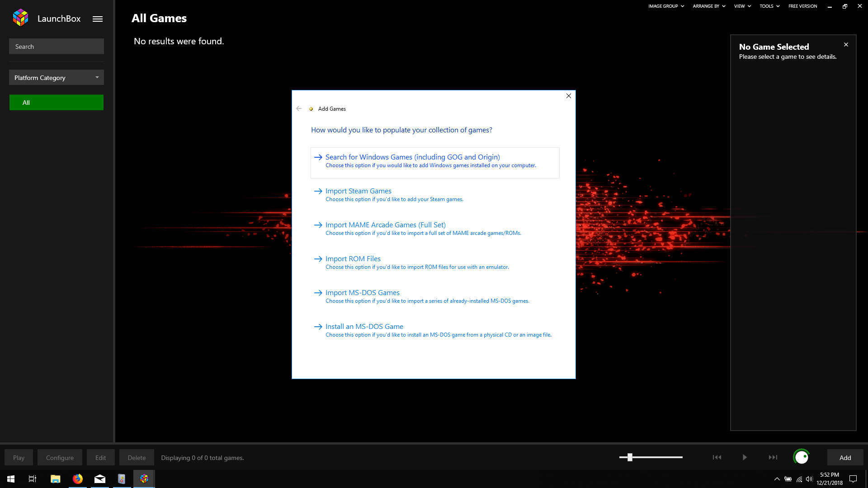Show hidden system tray icons
This screenshot has height=488, width=868.
click(x=777, y=479)
